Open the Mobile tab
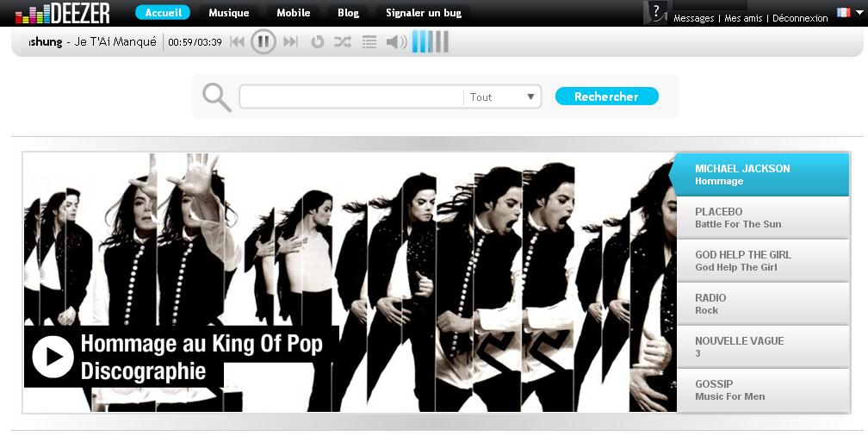 click(294, 13)
